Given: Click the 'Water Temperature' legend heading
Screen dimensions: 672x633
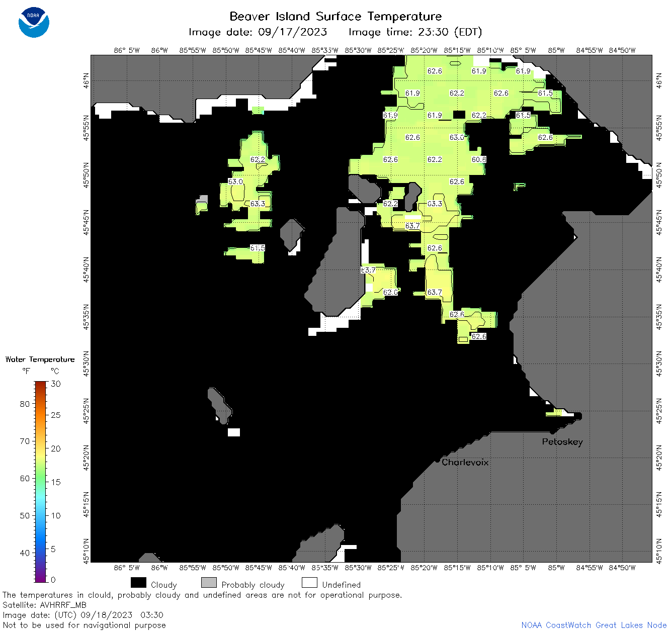Looking at the screenshot, I should (x=40, y=359).
